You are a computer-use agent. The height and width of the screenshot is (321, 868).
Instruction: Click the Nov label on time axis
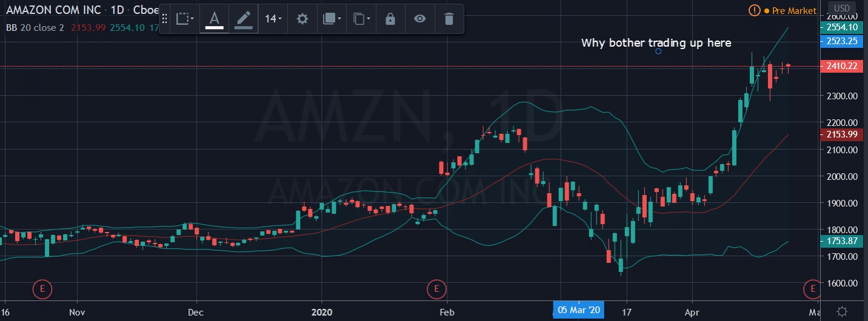pyautogui.click(x=77, y=313)
